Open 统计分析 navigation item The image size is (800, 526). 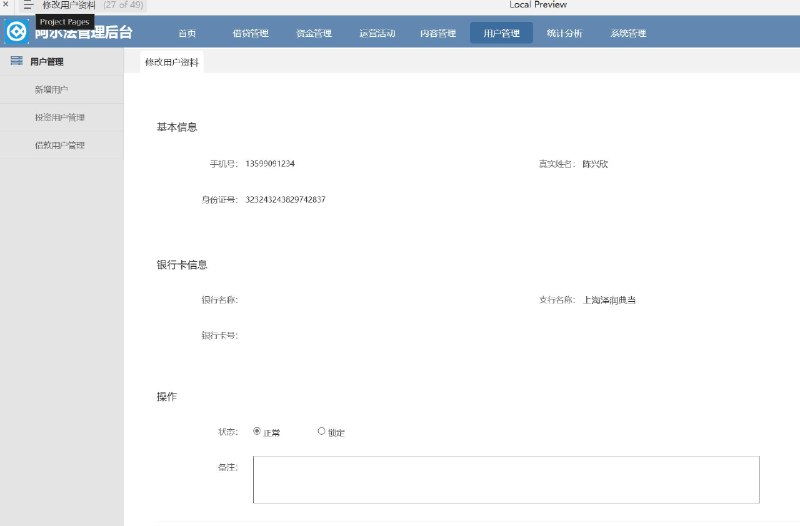click(564, 33)
